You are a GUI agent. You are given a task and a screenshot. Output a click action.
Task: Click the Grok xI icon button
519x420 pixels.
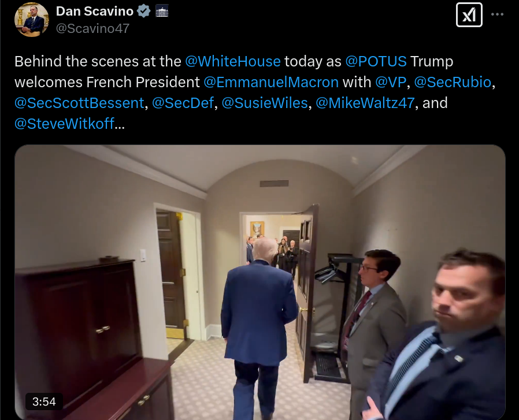point(469,15)
